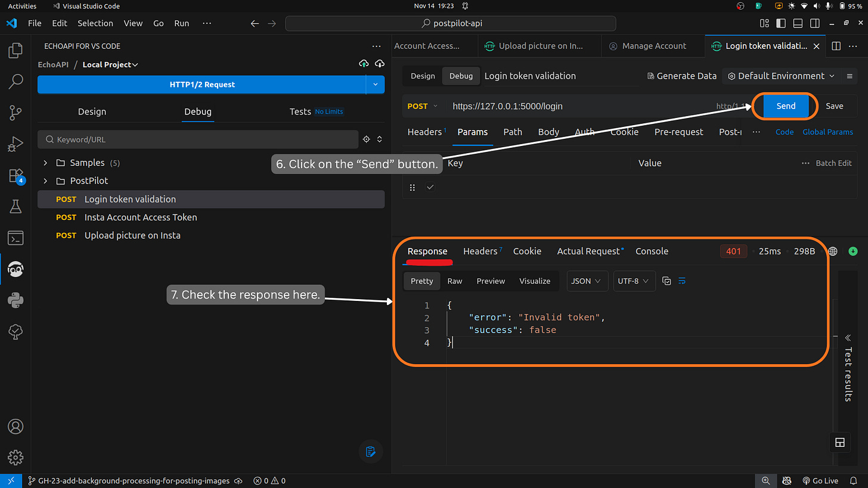Open Run and Debug view
The height and width of the screenshot is (488, 868).
click(15, 144)
